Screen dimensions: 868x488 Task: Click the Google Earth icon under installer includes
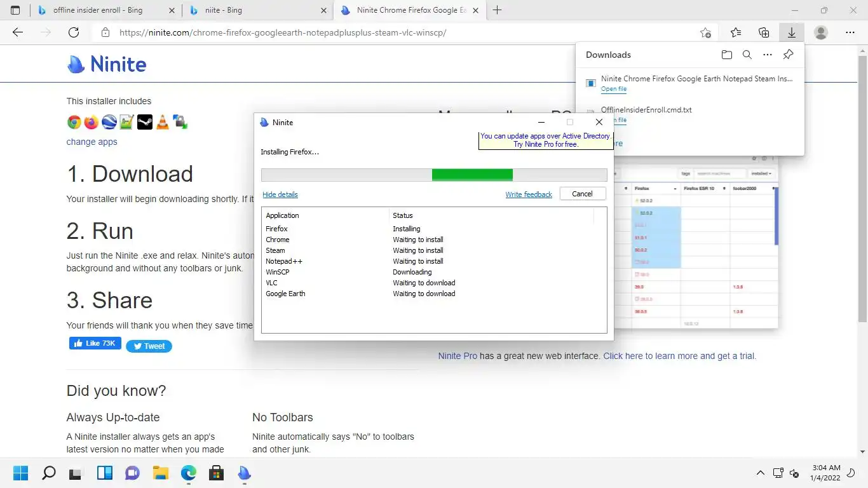[x=109, y=122]
